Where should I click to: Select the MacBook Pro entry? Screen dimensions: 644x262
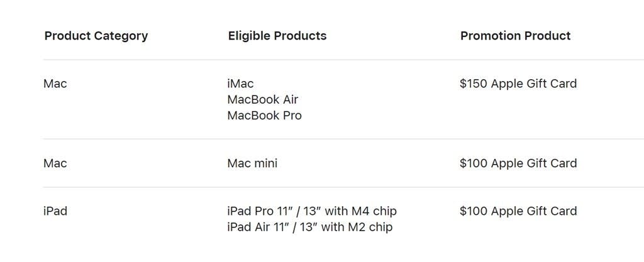click(x=265, y=116)
